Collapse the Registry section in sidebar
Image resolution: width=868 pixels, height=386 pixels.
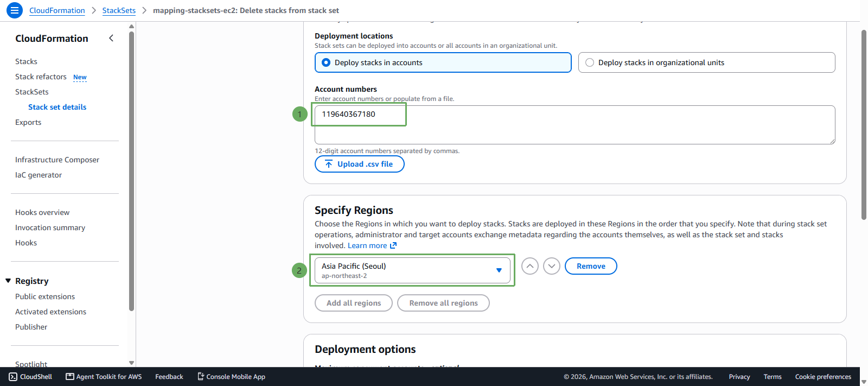8,281
